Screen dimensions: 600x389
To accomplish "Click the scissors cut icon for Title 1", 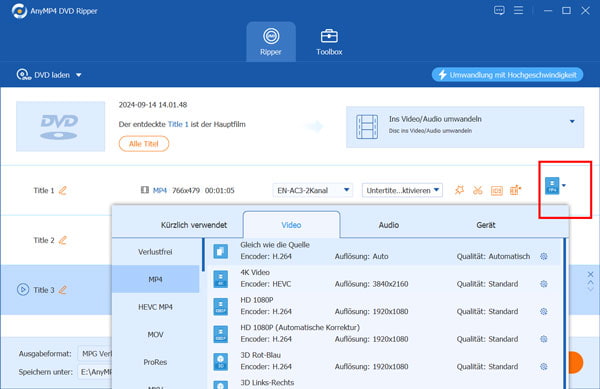I will pyautogui.click(x=478, y=190).
